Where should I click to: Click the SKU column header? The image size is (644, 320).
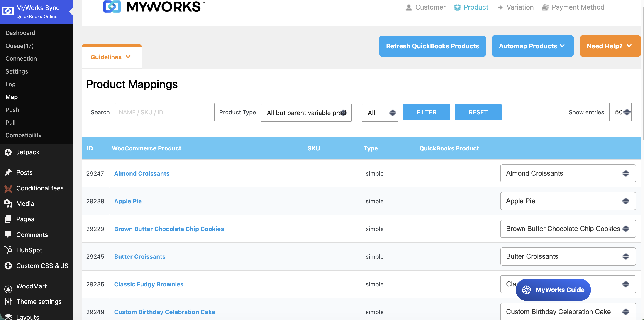pyautogui.click(x=314, y=148)
